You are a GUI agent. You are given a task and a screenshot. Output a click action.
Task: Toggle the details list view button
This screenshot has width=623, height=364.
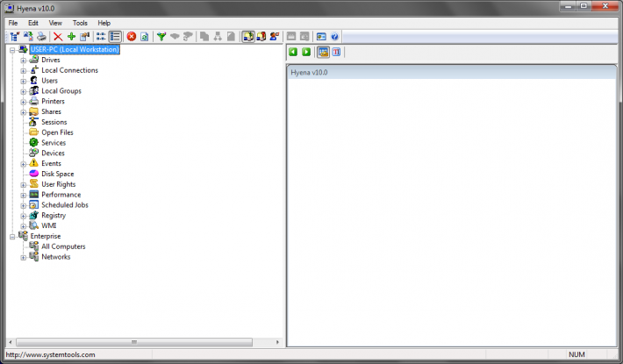(x=115, y=37)
